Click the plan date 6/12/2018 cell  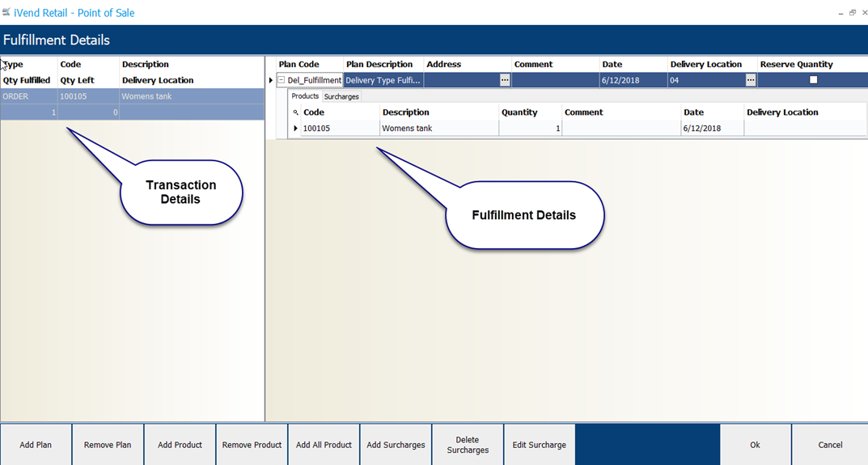[x=634, y=80]
